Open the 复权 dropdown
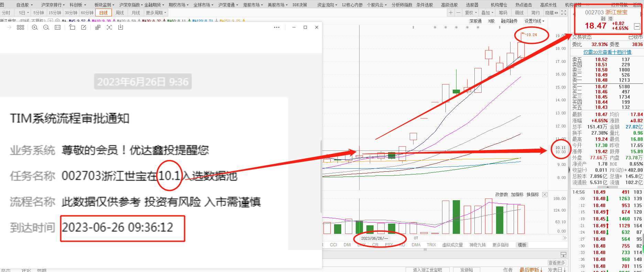The width and height of the screenshot is (644, 272). tap(471, 13)
